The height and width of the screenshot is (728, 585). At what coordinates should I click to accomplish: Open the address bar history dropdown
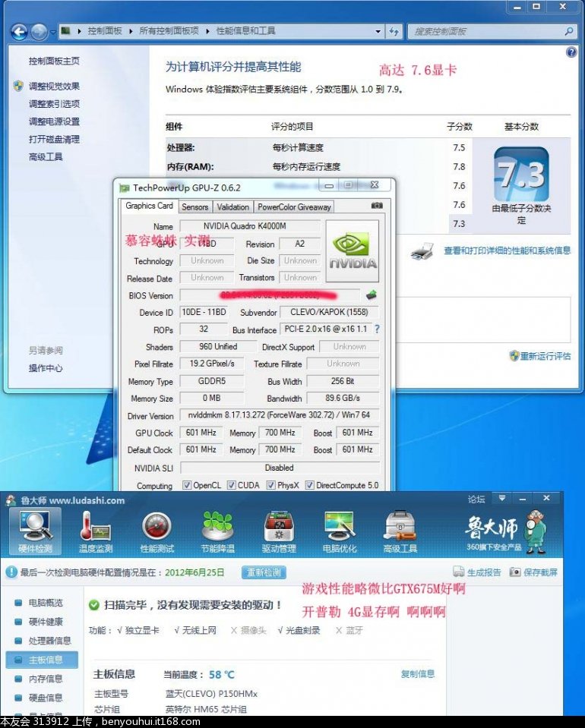[378, 32]
